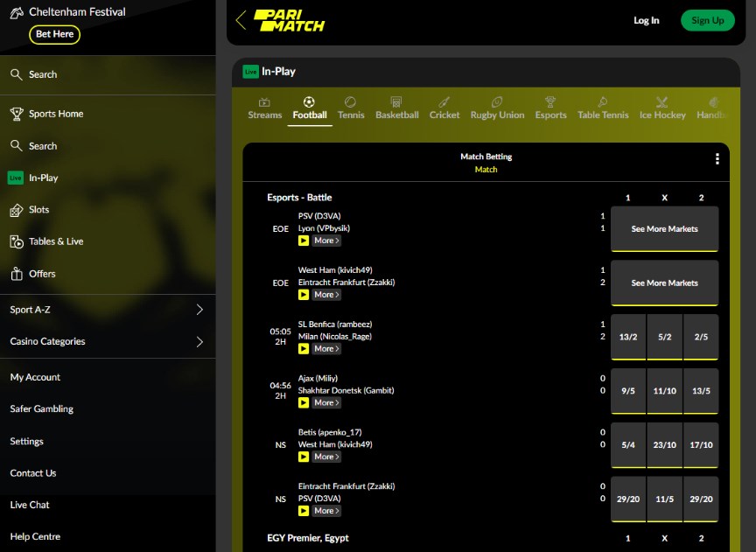Open the Match Betting three-dot menu

717,159
